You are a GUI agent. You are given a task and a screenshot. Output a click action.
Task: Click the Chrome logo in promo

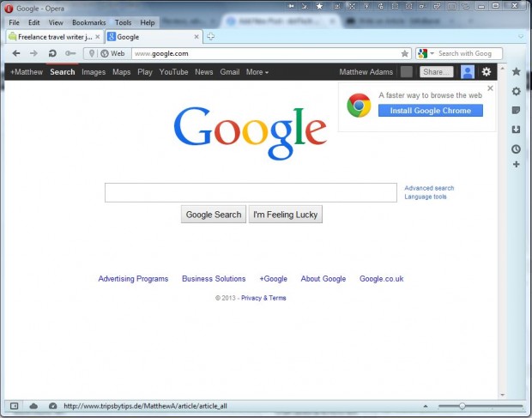point(359,106)
